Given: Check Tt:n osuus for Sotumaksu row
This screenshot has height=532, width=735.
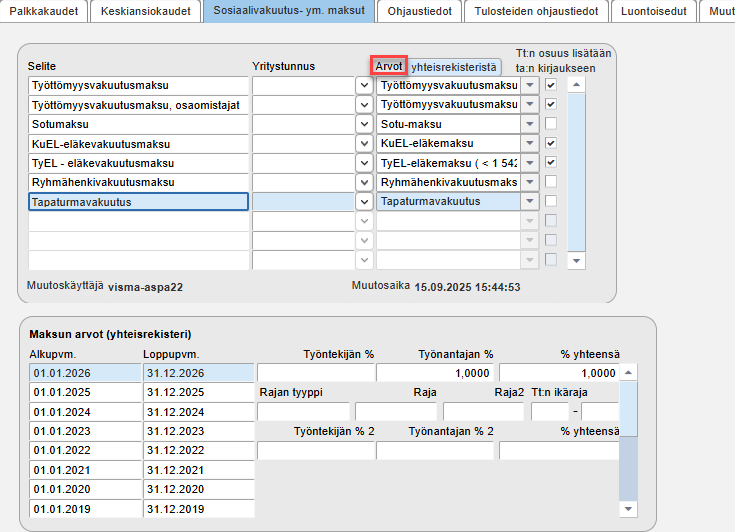Looking at the screenshot, I should tap(551, 124).
